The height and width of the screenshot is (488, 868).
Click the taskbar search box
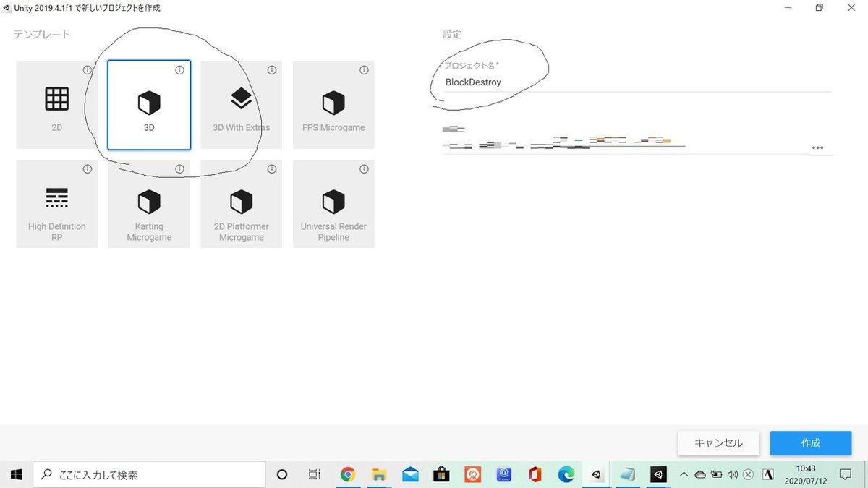click(149, 475)
